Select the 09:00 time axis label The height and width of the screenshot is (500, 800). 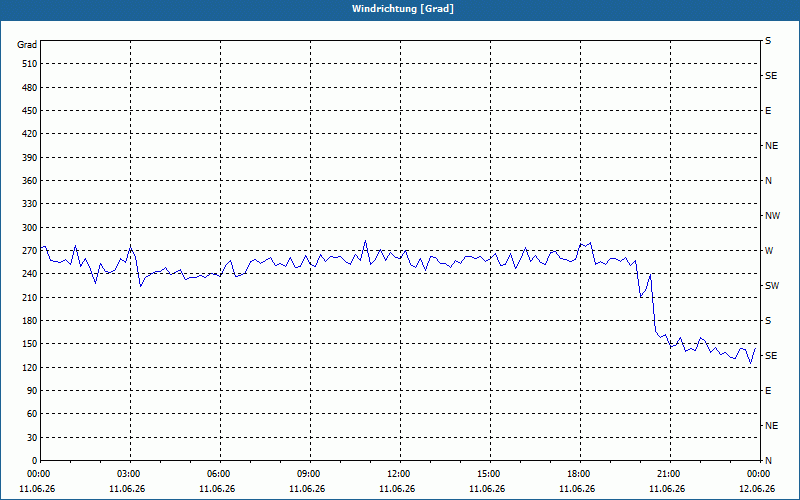(x=310, y=474)
